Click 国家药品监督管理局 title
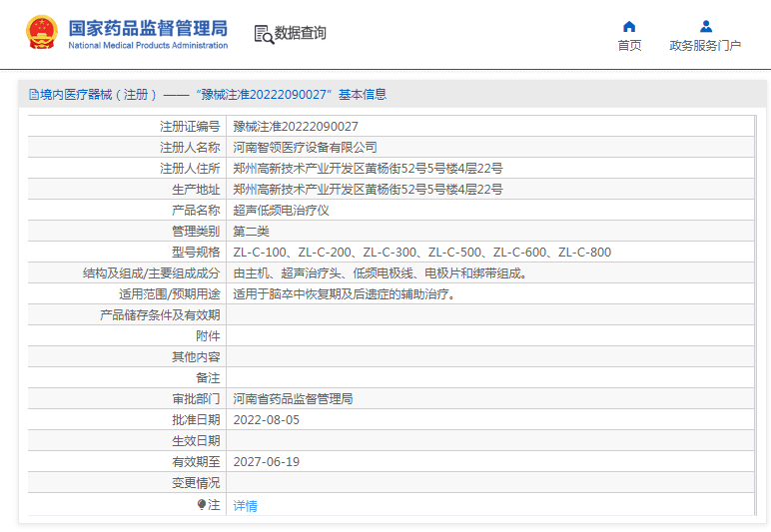 (x=148, y=29)
